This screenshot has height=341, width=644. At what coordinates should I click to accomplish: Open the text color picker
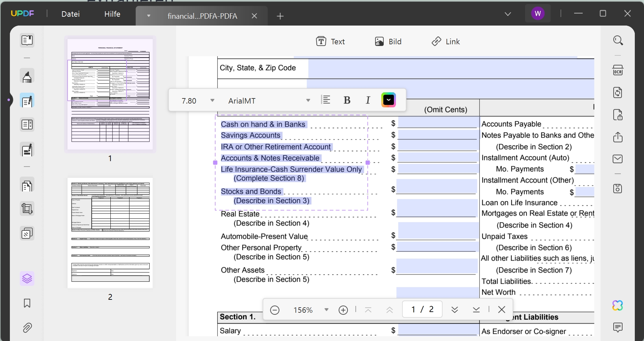(x=388, y=100)
